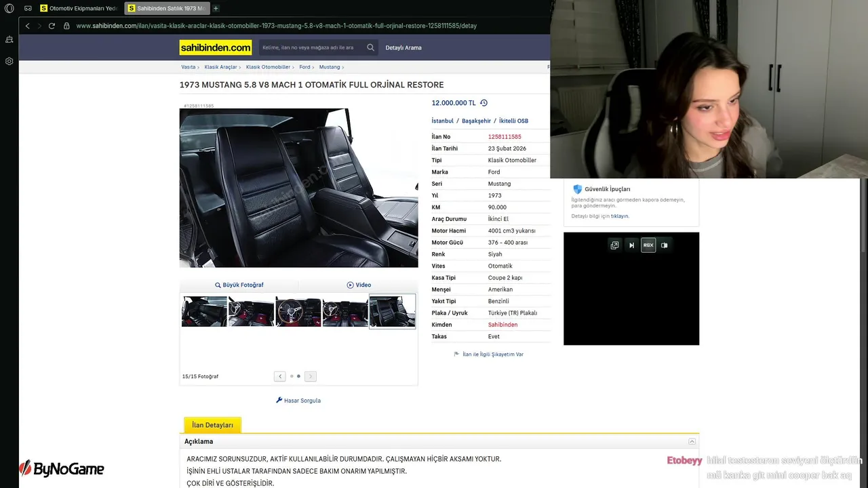
Task: Click the ByNoGame logo overlay
Action: click(61, 468)
